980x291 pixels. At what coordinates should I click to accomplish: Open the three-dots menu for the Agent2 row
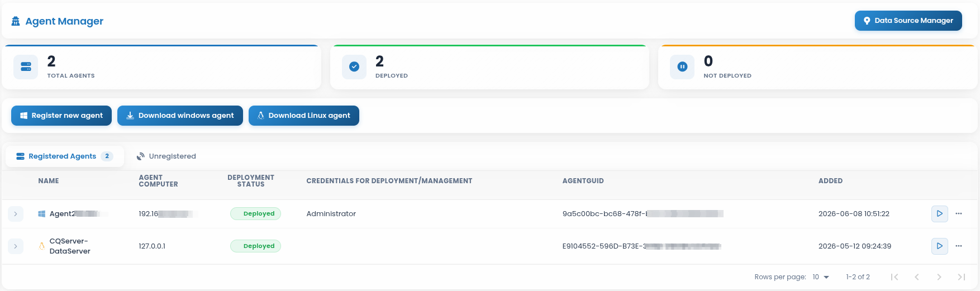tap(959, 214)
